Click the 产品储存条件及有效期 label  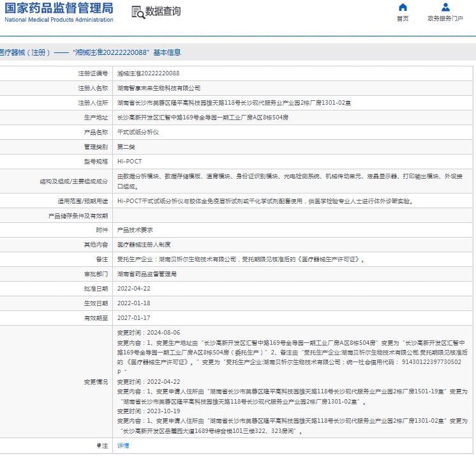point(78,216)
